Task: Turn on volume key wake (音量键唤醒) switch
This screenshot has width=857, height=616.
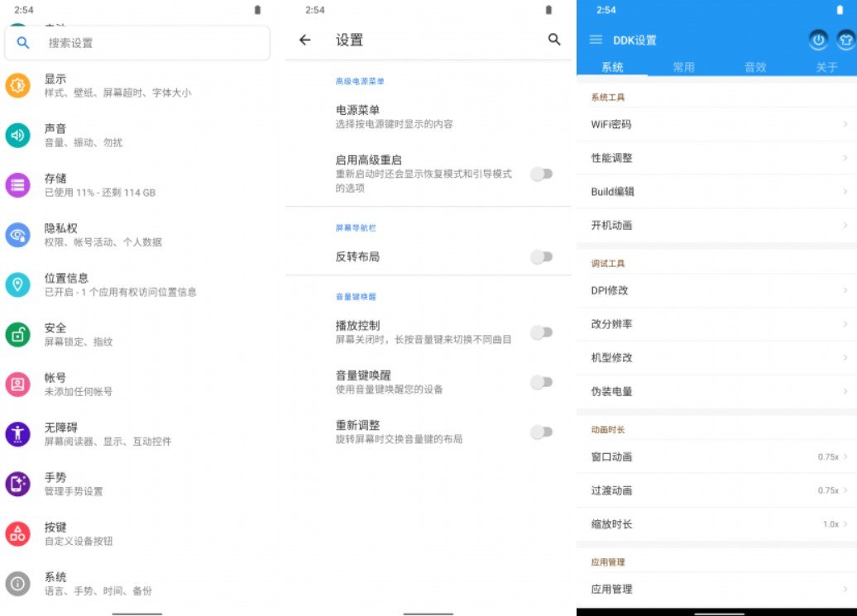Action: coord(541,382)
